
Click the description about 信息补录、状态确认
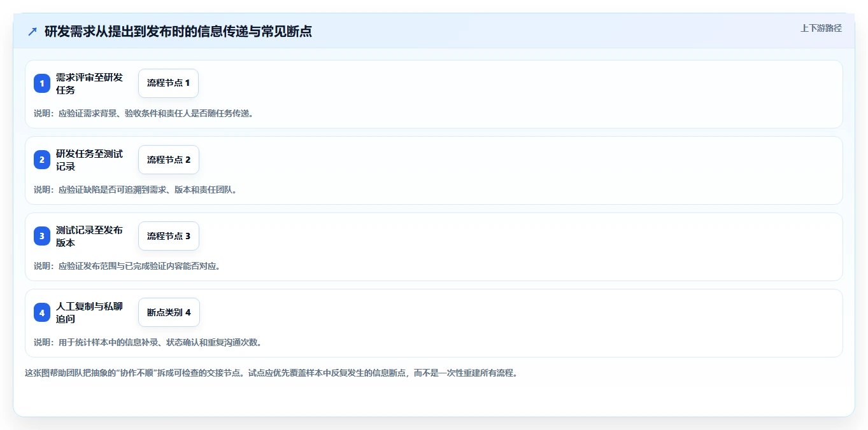click(148, 342)
